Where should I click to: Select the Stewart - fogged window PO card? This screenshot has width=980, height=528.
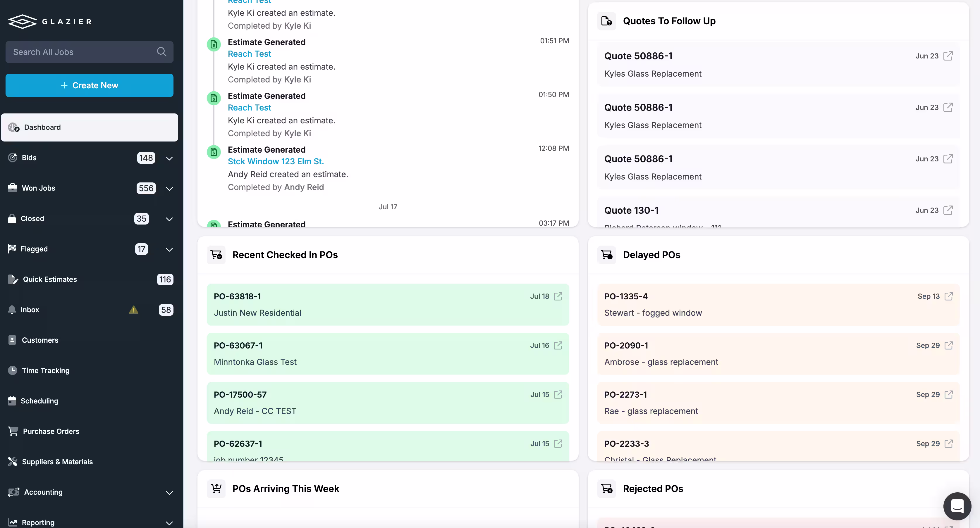[x=778, y=304]
